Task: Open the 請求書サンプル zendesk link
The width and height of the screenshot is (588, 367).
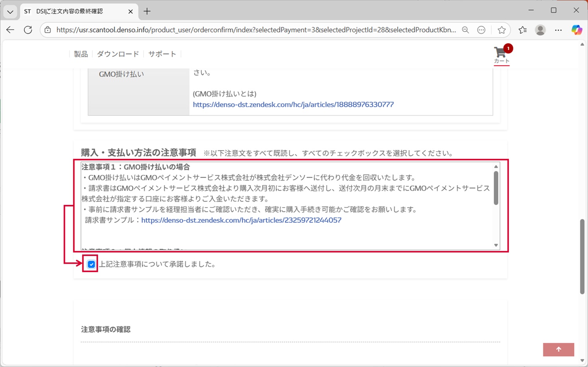Action: 241,220
